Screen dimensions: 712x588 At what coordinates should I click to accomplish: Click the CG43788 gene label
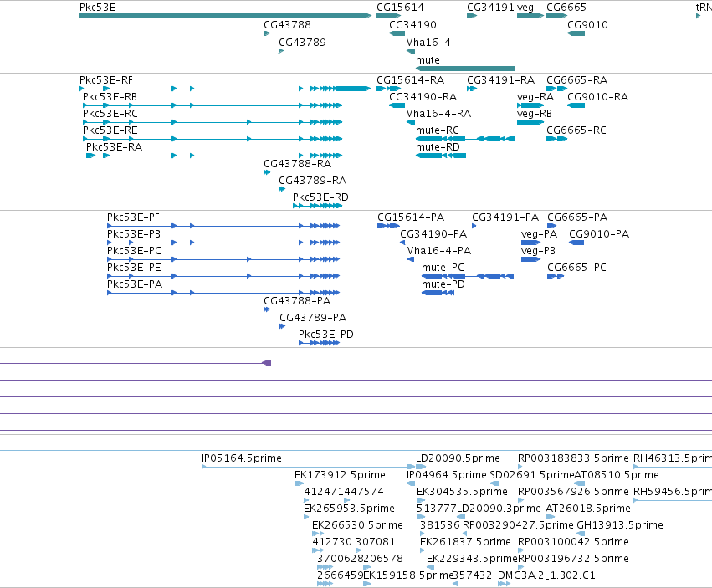point(288,24)
